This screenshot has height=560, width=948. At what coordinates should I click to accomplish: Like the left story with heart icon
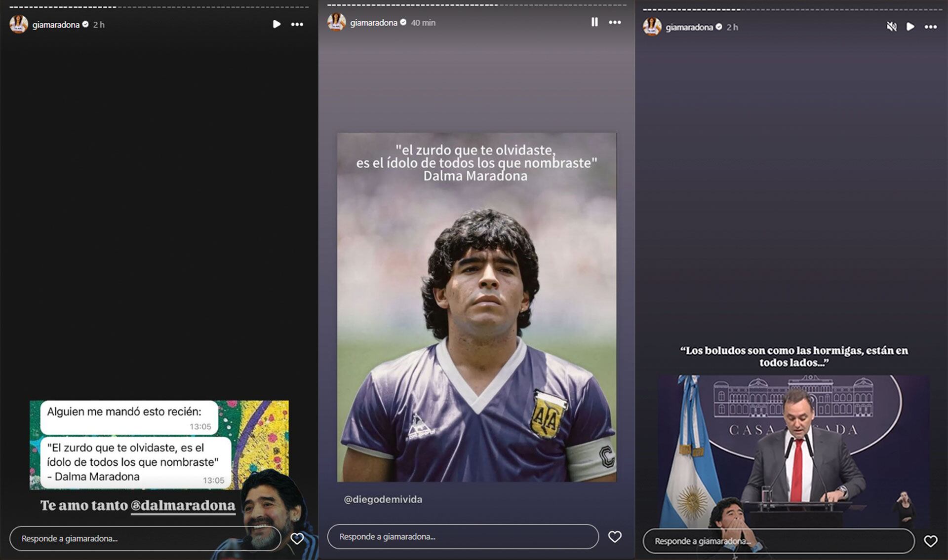pos(297,538)
